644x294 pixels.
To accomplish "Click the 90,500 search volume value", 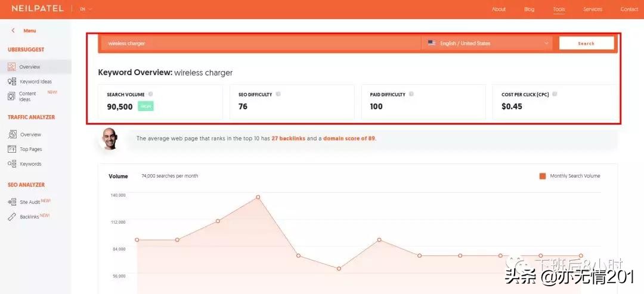I will click(x=120, y=107).
